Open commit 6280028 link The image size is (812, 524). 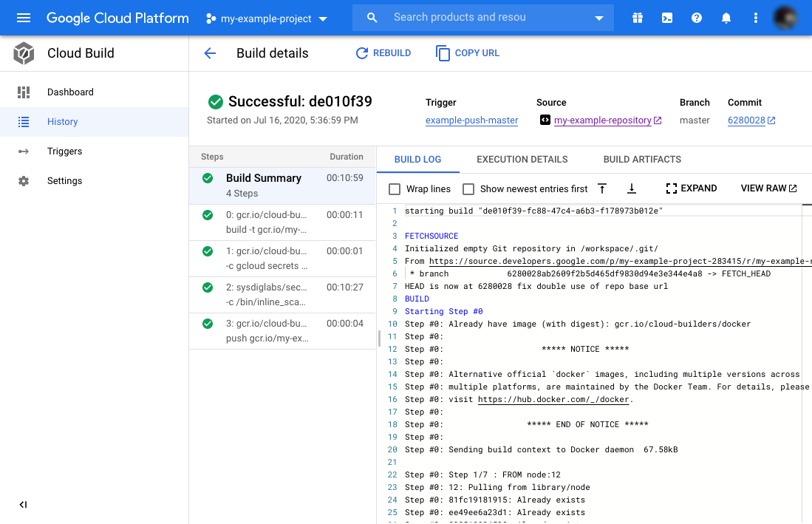pos(746,120)
